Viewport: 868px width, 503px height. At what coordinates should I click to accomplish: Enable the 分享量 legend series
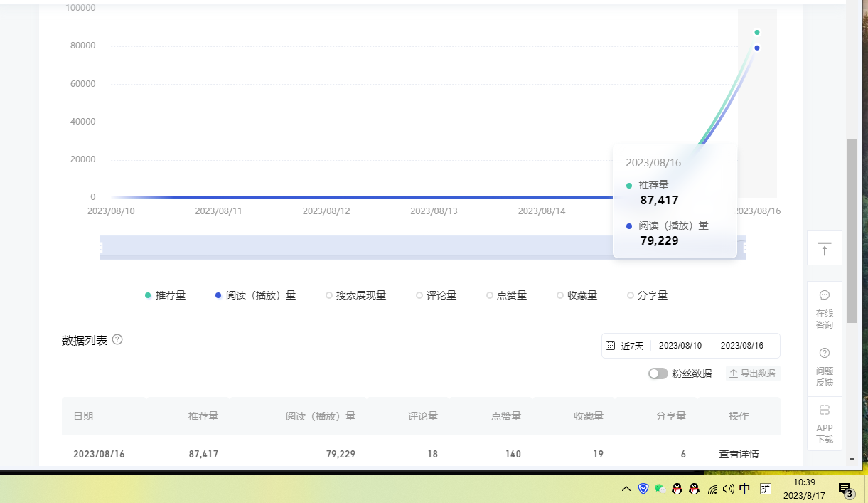(648, 295)
